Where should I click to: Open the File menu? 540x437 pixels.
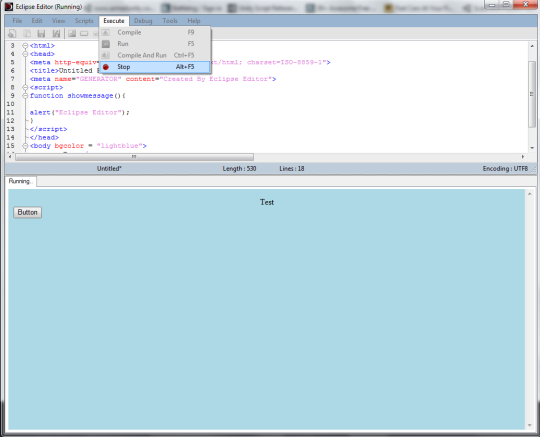(x=17, y=21)
